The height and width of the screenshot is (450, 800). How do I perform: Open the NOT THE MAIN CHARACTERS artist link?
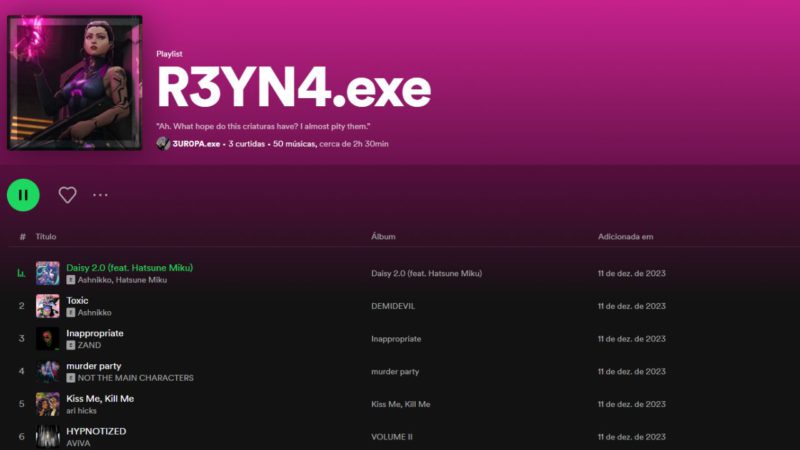136,378
